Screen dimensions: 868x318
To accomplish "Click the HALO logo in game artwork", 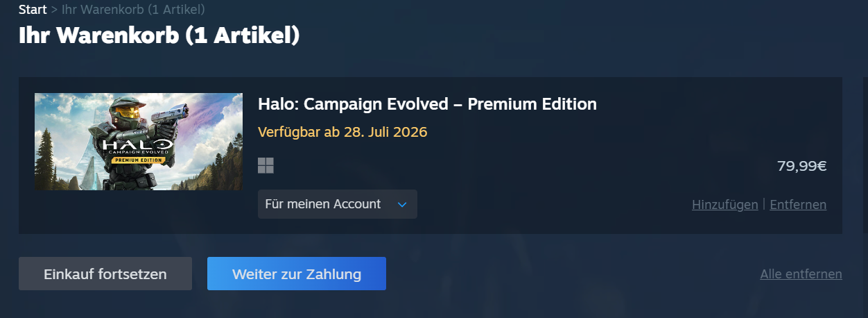I will click(137, 147).
